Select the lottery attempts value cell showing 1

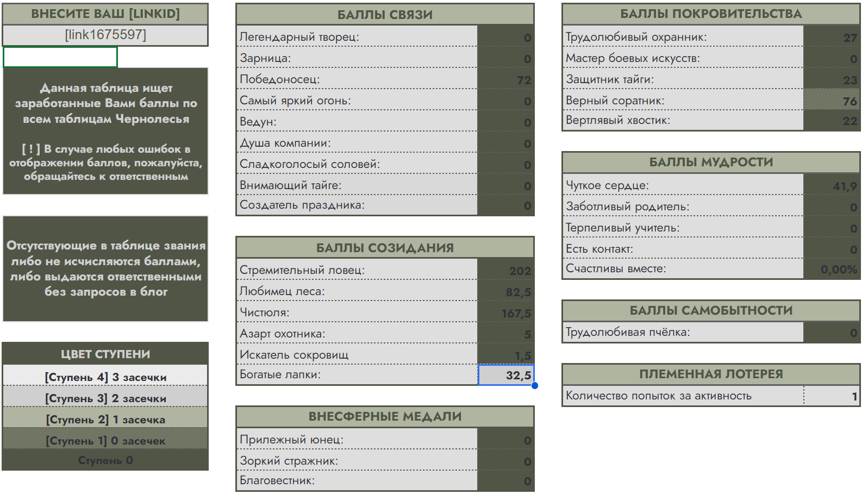coord(832,396)
